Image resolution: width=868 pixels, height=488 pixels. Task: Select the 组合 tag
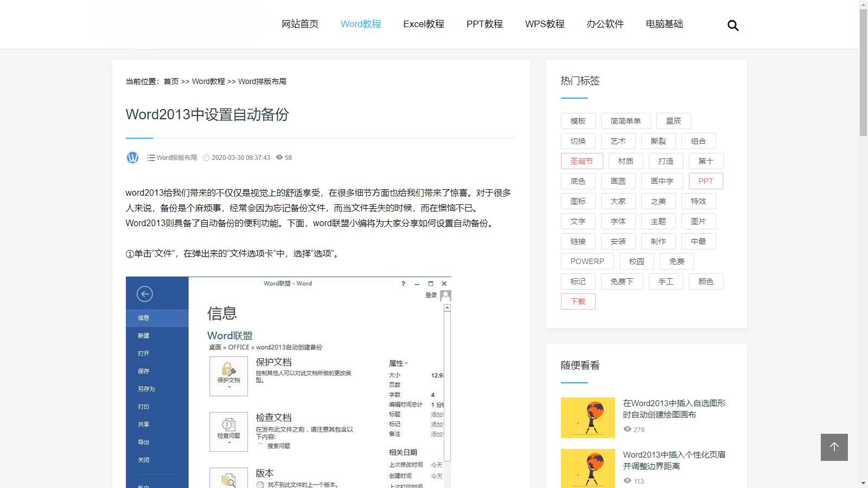pos(699,141)
